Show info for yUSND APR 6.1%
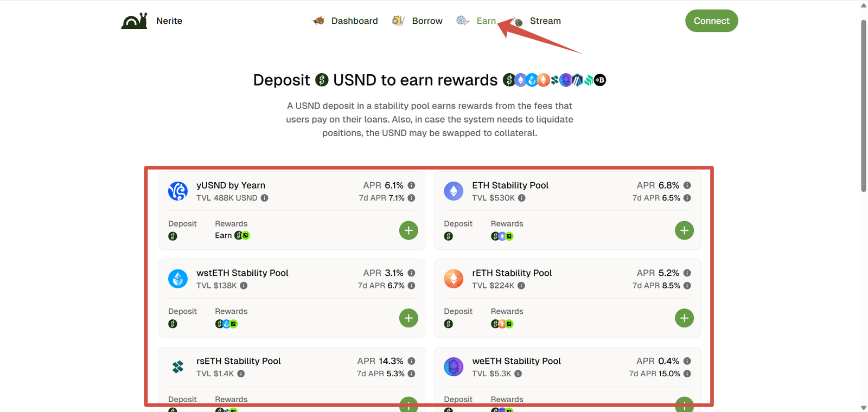Screen dimensions: 868x412 (412, 185)
